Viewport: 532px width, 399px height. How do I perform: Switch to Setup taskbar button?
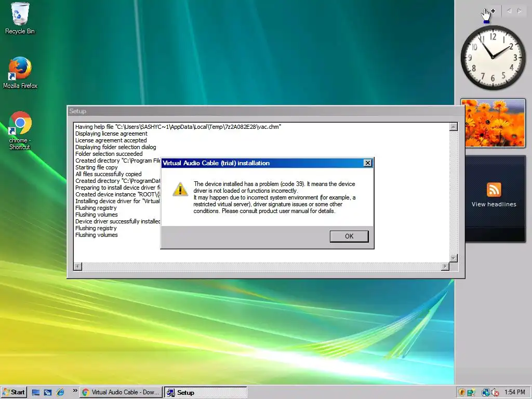click(x=206, y=393)
